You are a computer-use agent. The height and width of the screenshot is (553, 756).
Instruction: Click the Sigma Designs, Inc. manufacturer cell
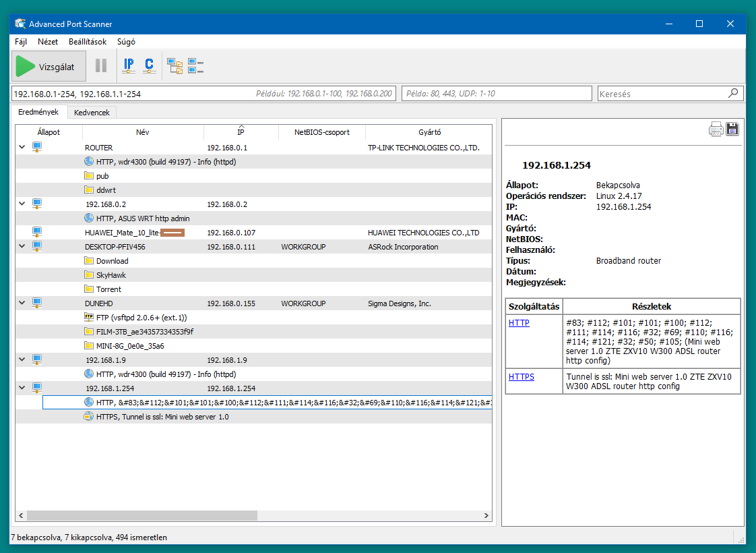[399, 303]
